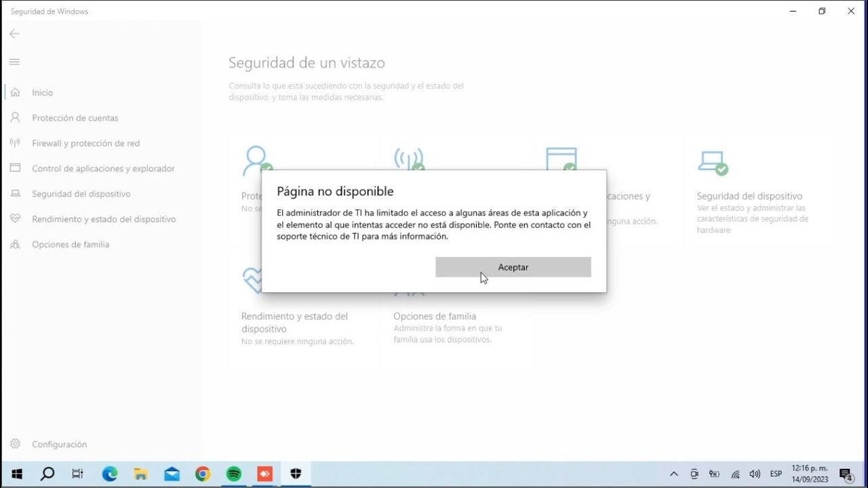Select Windows Security shield on taskbar
This screenshot has width=868, height=488.
pos(296,474)
